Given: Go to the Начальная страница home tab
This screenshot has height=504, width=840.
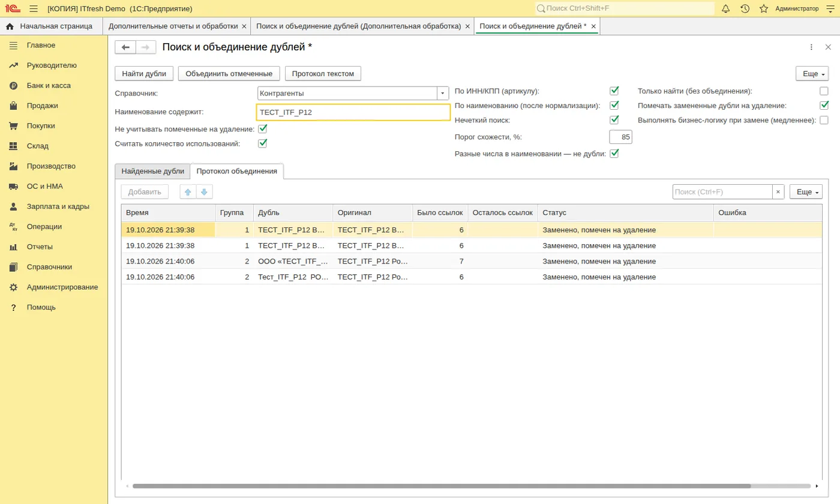Looking at the screenshot, I should (50, 26).
